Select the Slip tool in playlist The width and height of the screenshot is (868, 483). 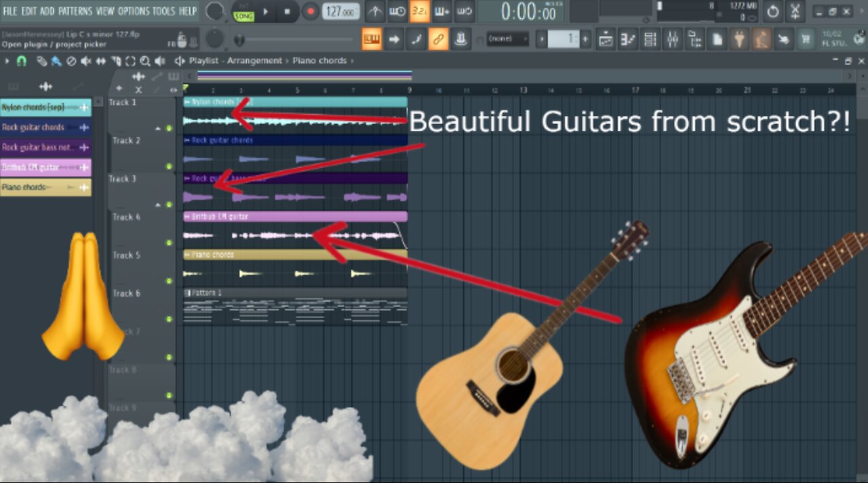coord(101,61)
